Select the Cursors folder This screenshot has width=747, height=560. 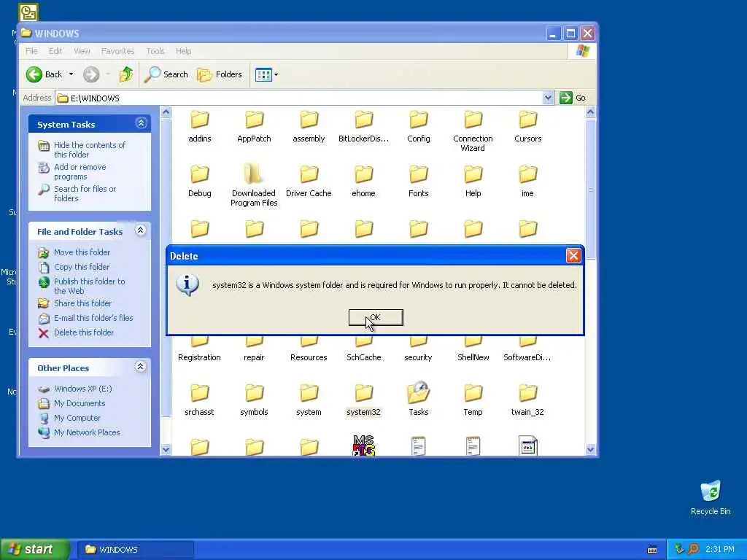tap(528, 127)
